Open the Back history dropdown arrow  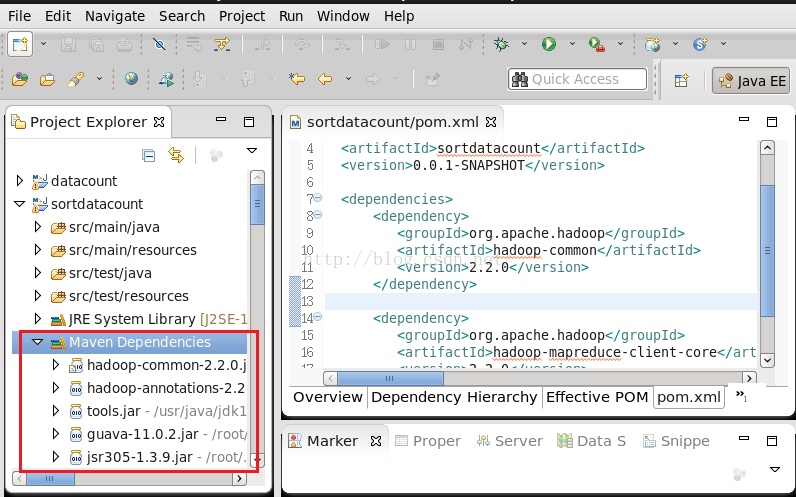click(x=348, y=79)
